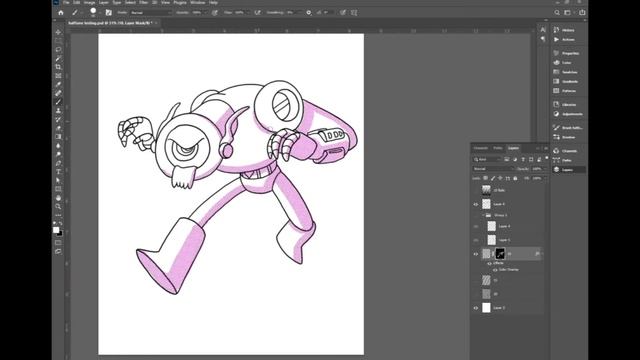Viewport: 640px width, 360px height.
Task: Click the background color swatch
Action: coord(60,233)
